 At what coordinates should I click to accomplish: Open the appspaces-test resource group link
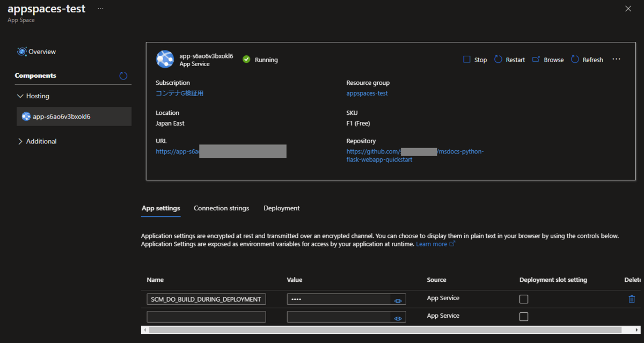click(367, 93)
